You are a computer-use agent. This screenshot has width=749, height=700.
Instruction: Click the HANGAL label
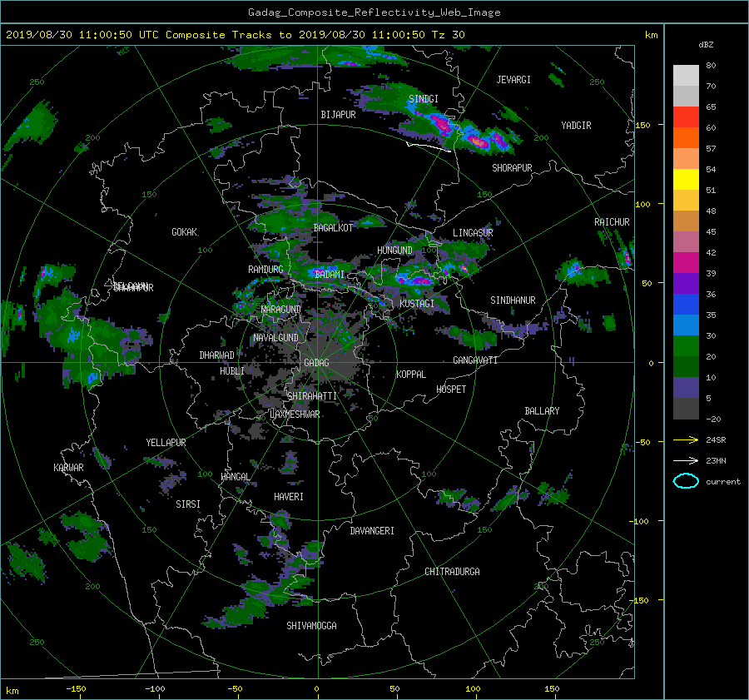[236, 477]
